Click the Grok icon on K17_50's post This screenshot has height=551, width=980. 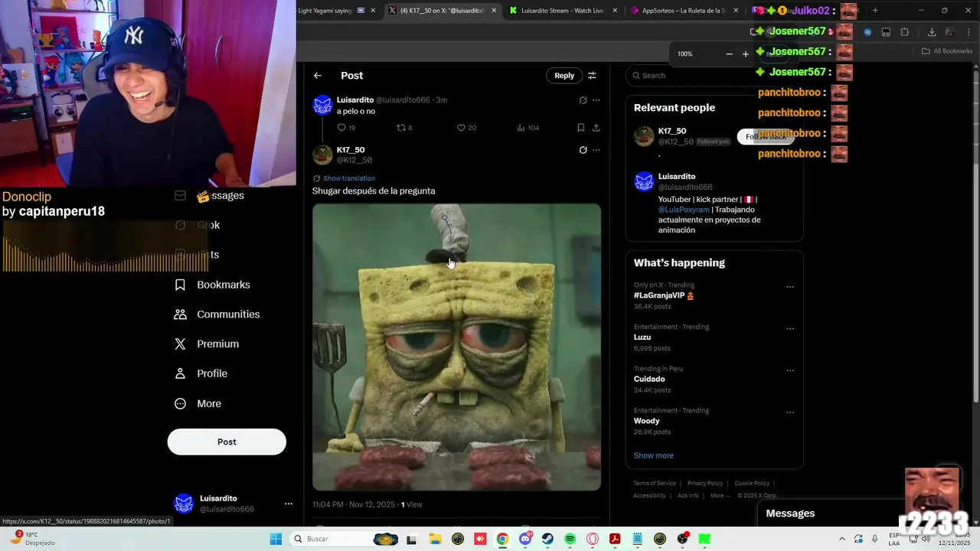(583, 150)
